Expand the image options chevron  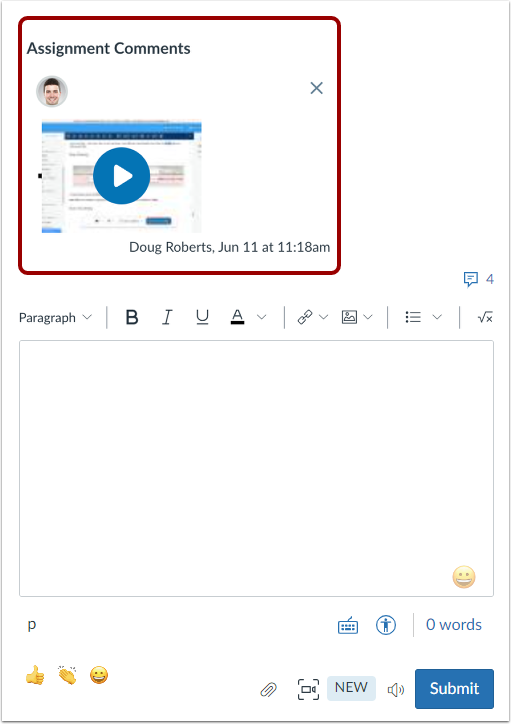(x=368, y=317)
